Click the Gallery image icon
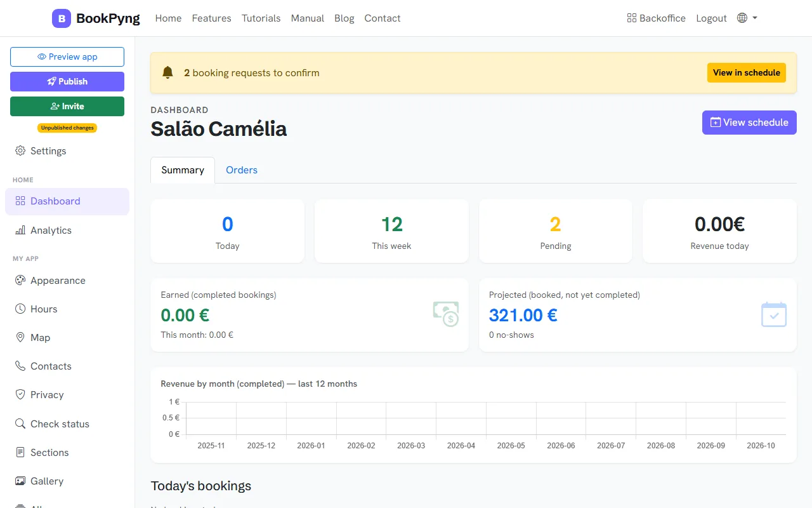The image size is (812, 508). point(20,481)
